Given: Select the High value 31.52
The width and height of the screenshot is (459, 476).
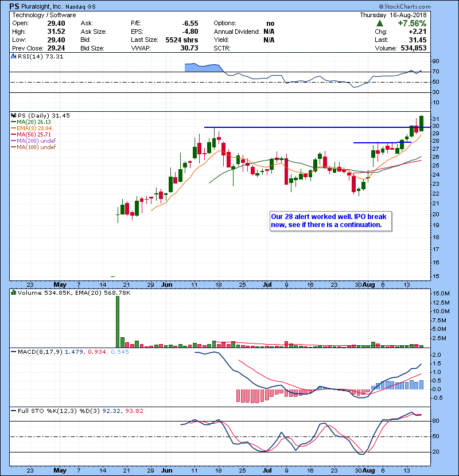Looking at the screenshot, I should click(x=56, y=32).
